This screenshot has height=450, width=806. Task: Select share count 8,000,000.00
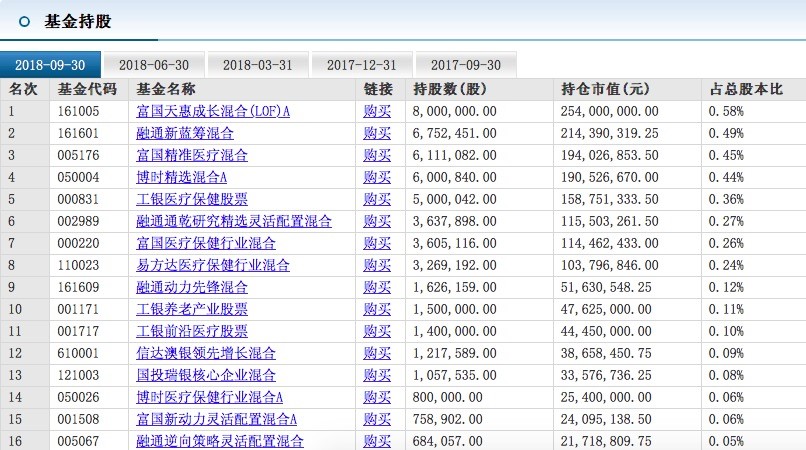[x=454, y=111]
